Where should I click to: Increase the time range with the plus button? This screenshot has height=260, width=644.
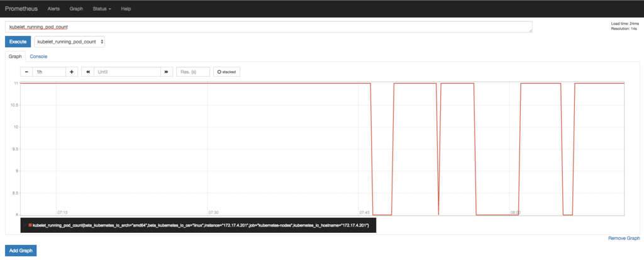point(72,72)
